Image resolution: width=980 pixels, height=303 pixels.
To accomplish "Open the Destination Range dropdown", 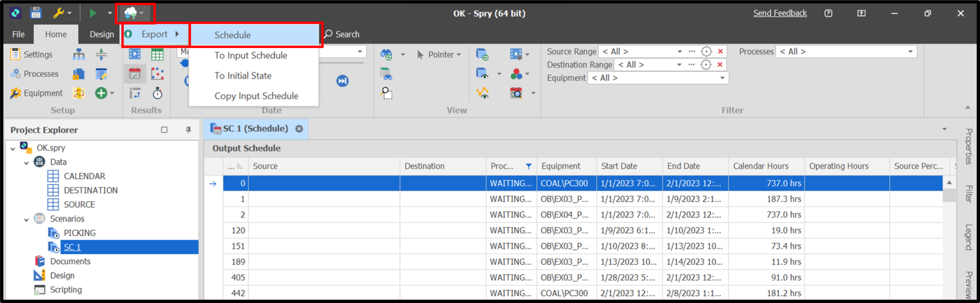I will tap(679, 65).
